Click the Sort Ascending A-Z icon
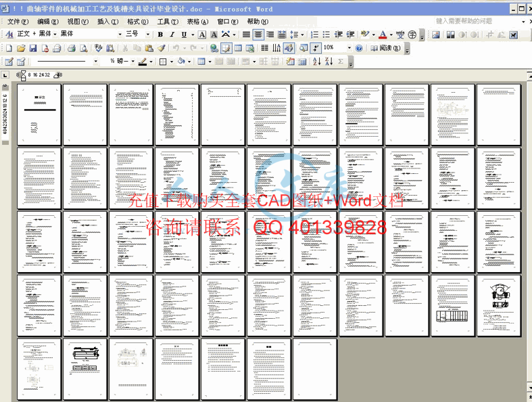 click(316, 62)
